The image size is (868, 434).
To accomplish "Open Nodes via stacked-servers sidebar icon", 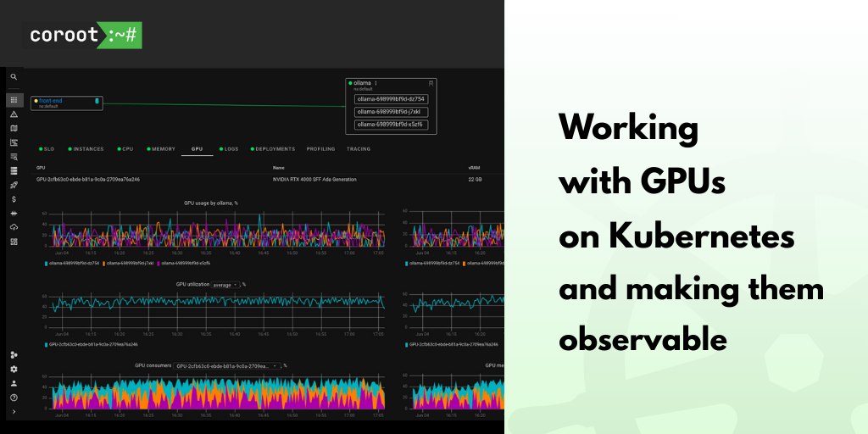I will [x=14, y=171].
